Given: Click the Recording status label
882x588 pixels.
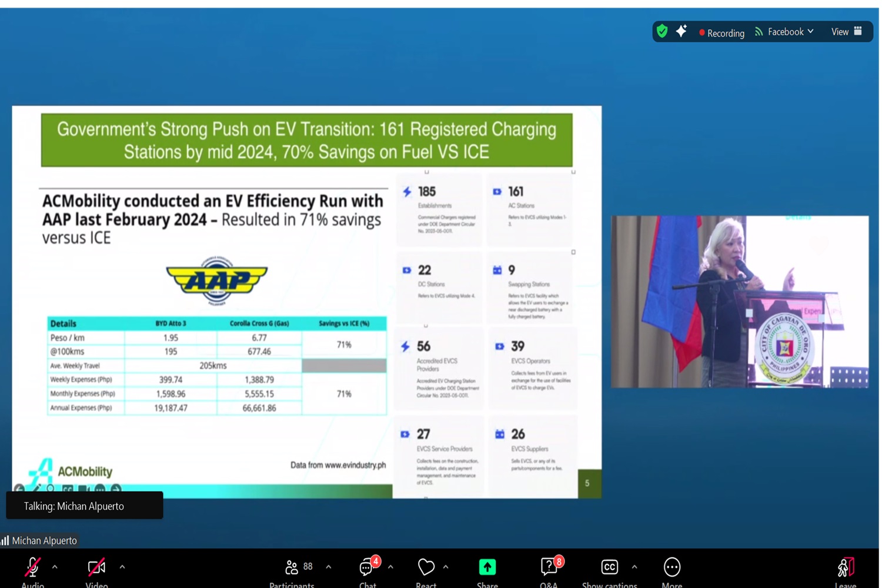Looking at the screenshot, I should 726,33.
